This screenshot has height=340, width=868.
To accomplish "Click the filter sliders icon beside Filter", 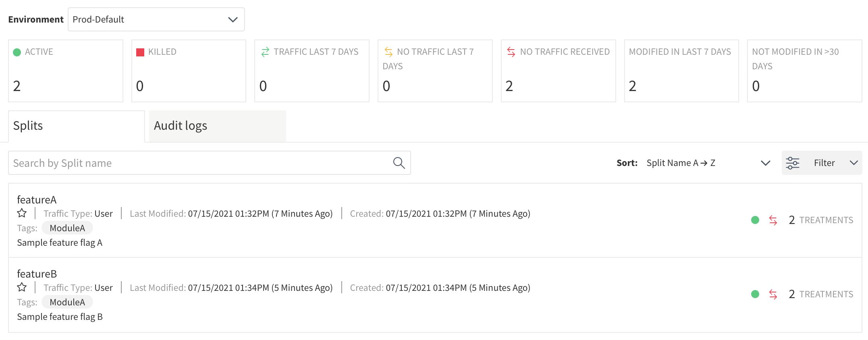I will point(793,163).
